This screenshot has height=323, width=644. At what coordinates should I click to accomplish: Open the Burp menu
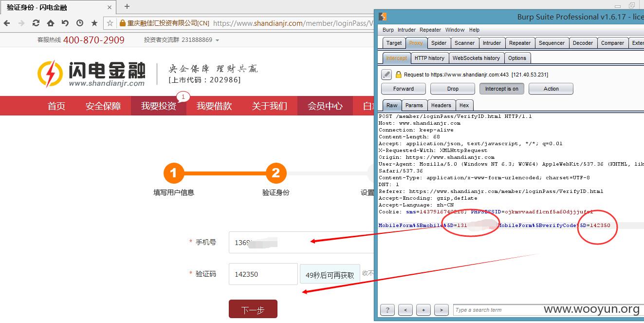point(388,30)
